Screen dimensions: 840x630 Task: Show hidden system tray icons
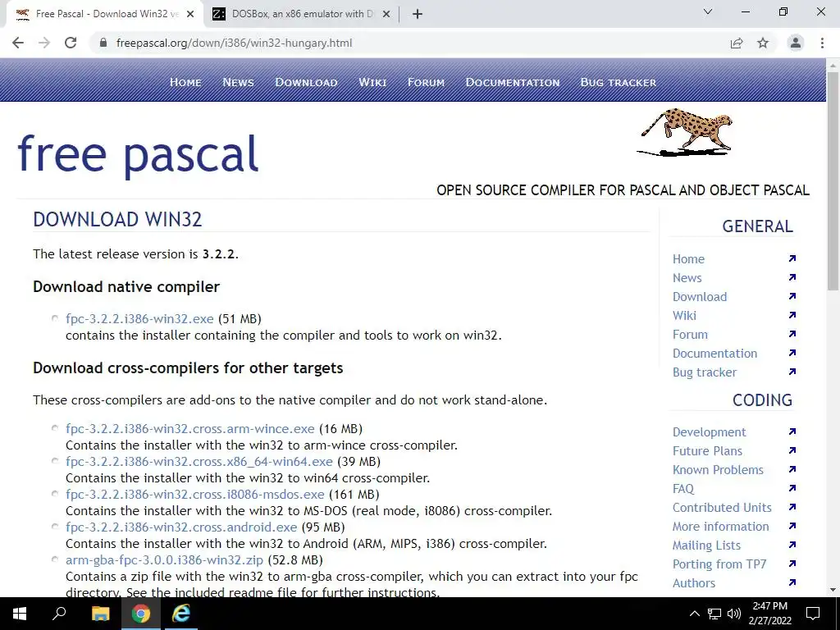(x=694, y=614)
